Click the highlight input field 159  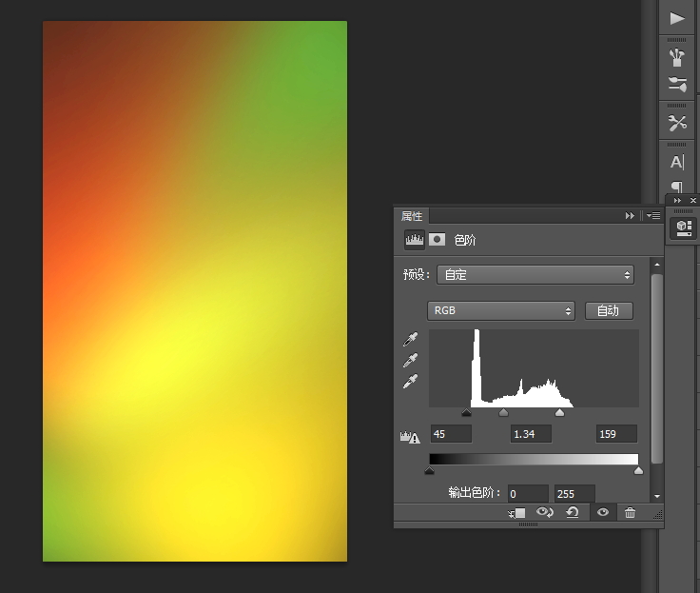(616, 434)
